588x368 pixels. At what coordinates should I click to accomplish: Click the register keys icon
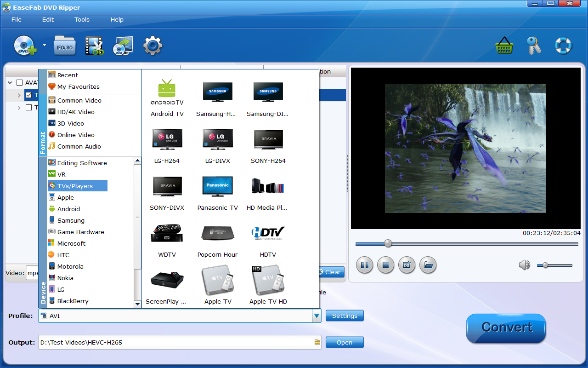coord(534,46)
